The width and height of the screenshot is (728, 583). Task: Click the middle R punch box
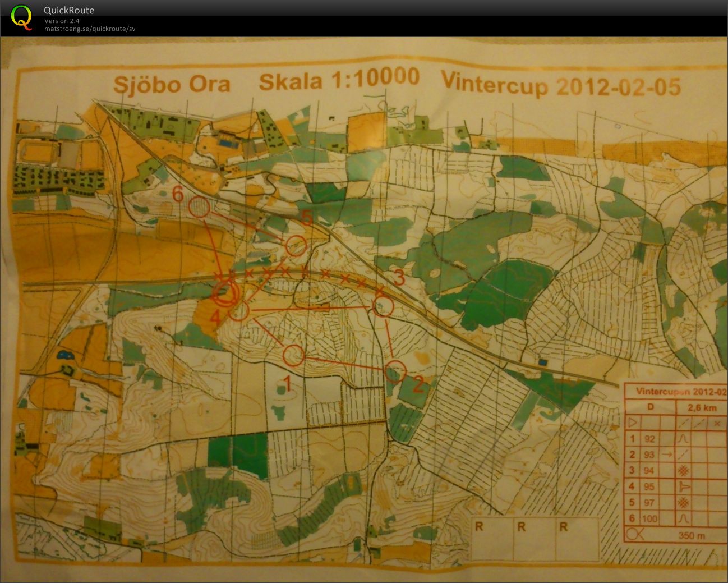click(536, 539)
